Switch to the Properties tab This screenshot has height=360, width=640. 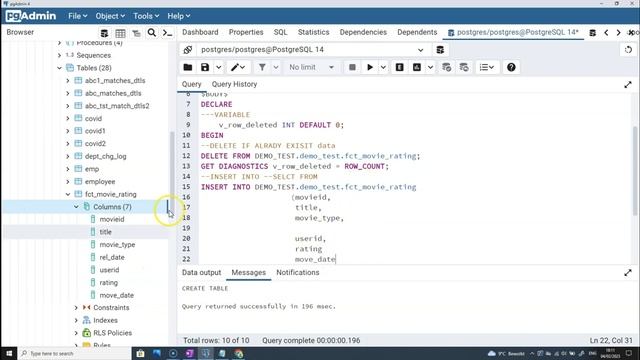pos(246,32)
